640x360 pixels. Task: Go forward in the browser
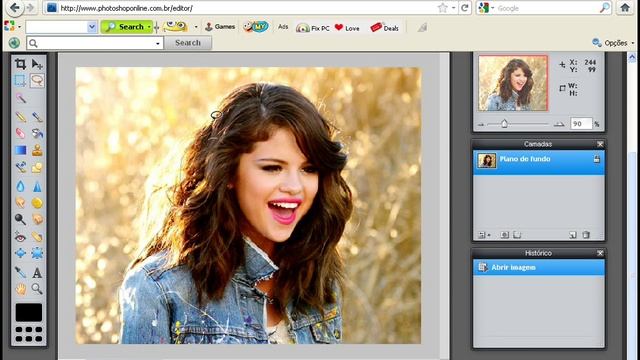point(31,8)
